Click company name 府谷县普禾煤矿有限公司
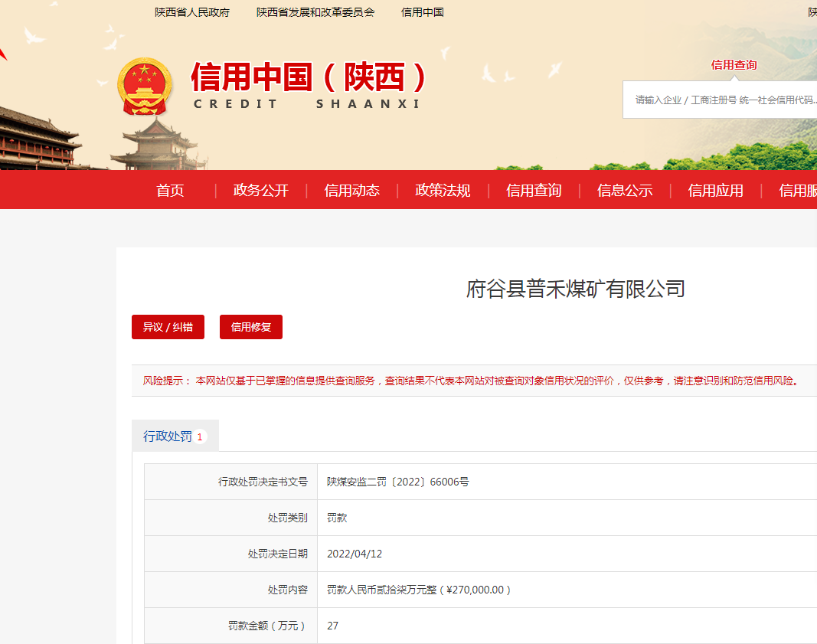817x644 pixels. tap(575, 289)
